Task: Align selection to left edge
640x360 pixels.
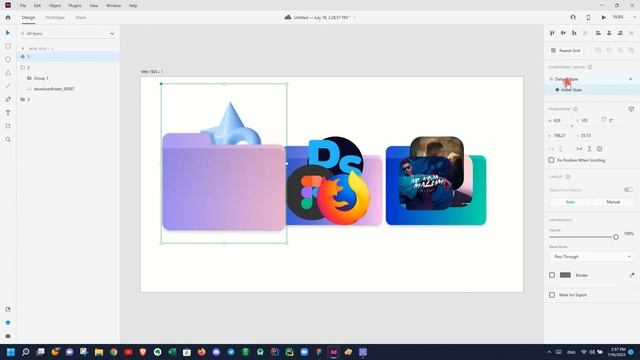Action: (x=598, y=33)
